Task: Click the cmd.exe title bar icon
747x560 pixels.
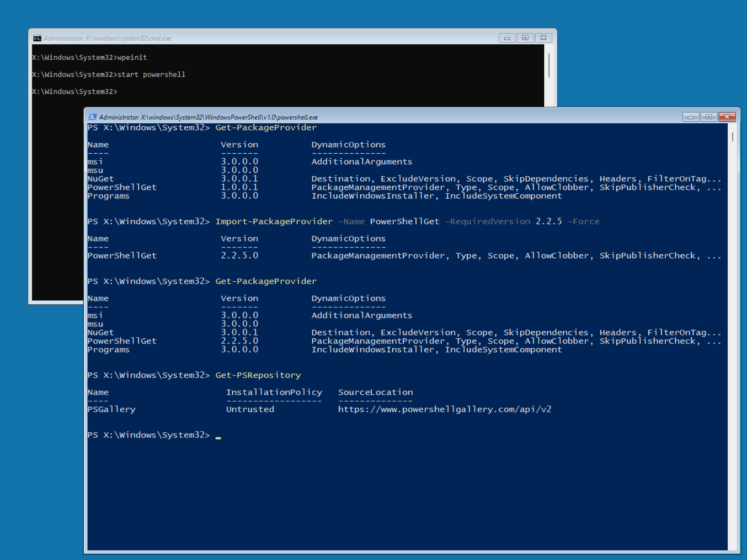Action: (37, 38)
